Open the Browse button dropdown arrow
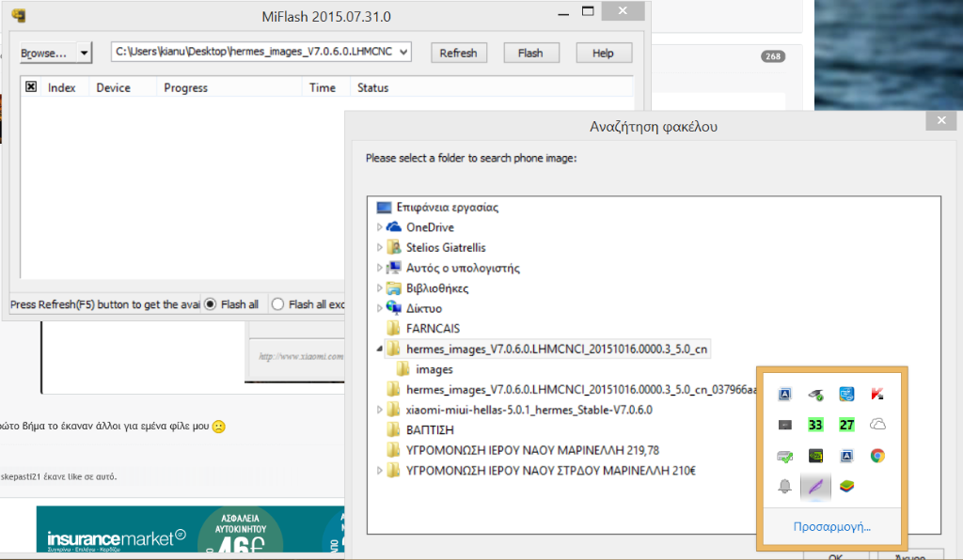Image resolution: width=963 pixels, height=560 pixels. point(85,53)
